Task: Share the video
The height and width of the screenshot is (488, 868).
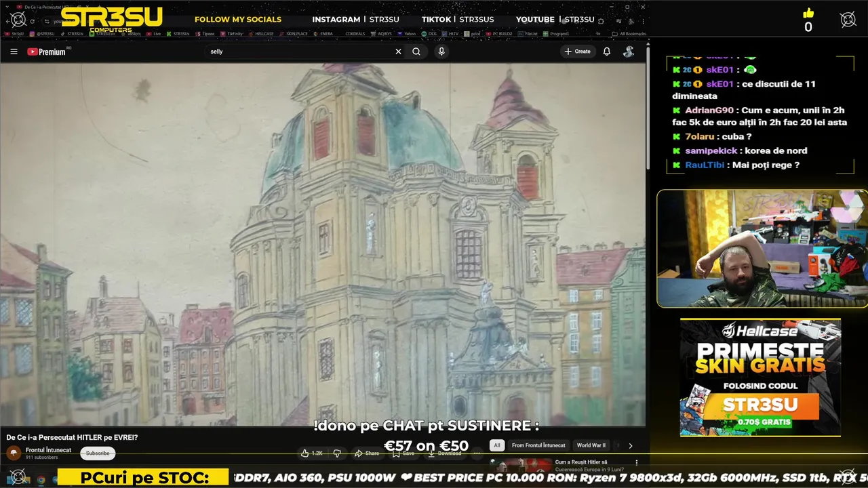Action: [368, 453]
